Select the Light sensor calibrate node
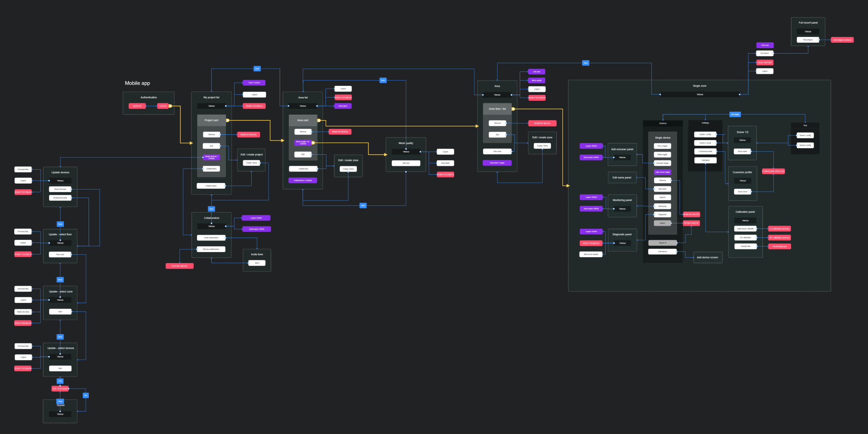This screenshot has width=868, height=434. click(x=745, y=229)
